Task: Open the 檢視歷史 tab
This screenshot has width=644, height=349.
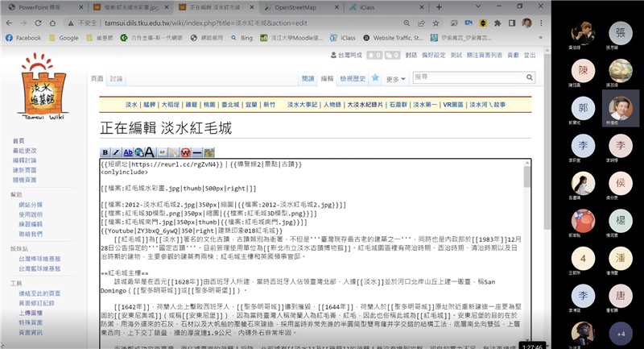Action: tap(353, 79)
